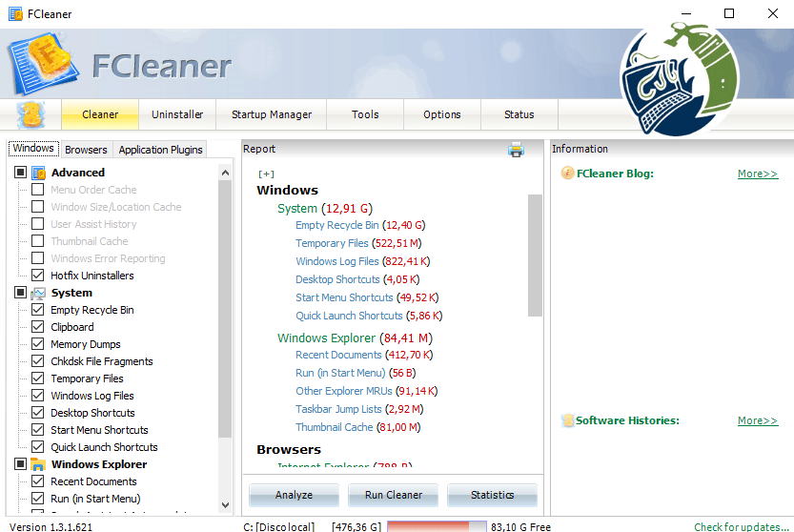Click the tree panel scrollbar thumb
The width and height of the screenshot is (794, 532).
225,309
